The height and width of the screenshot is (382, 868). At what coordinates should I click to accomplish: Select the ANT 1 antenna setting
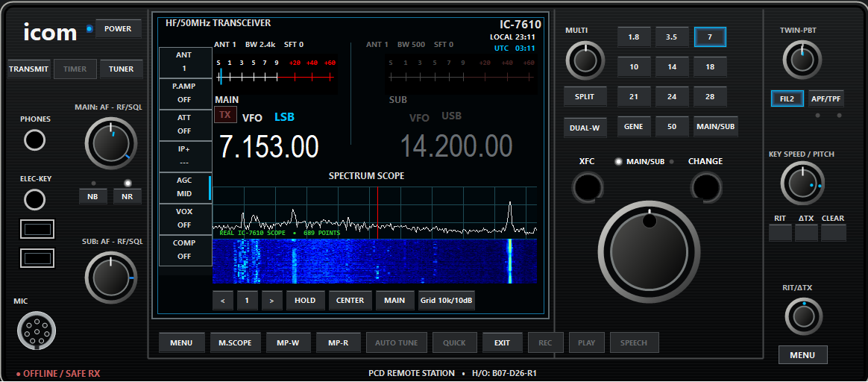184,62
